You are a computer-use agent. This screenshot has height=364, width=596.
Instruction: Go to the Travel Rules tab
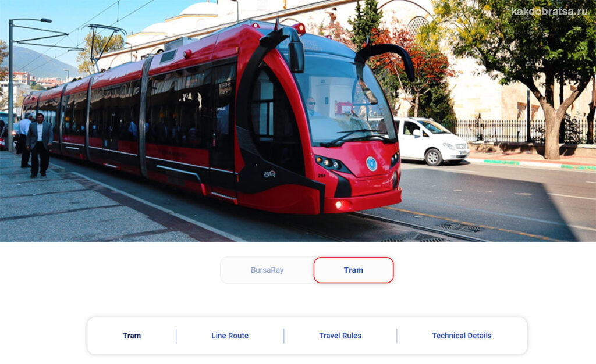340,336
